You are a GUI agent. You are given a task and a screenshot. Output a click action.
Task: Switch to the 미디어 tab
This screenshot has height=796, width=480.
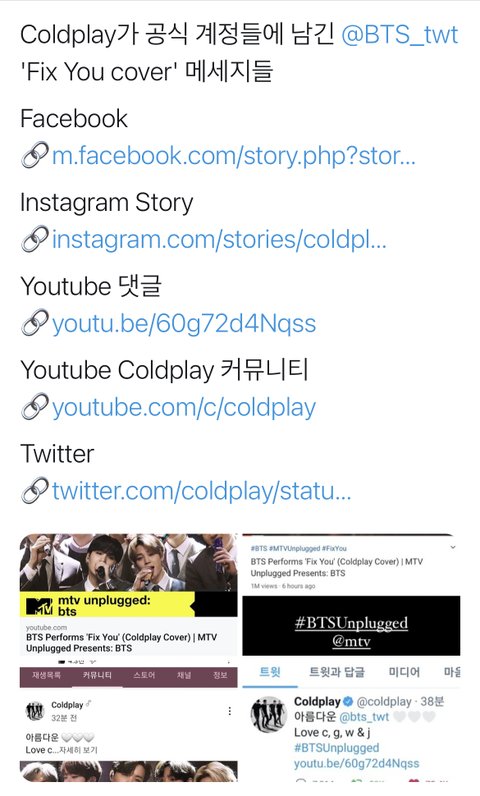[x=404, y=672]
